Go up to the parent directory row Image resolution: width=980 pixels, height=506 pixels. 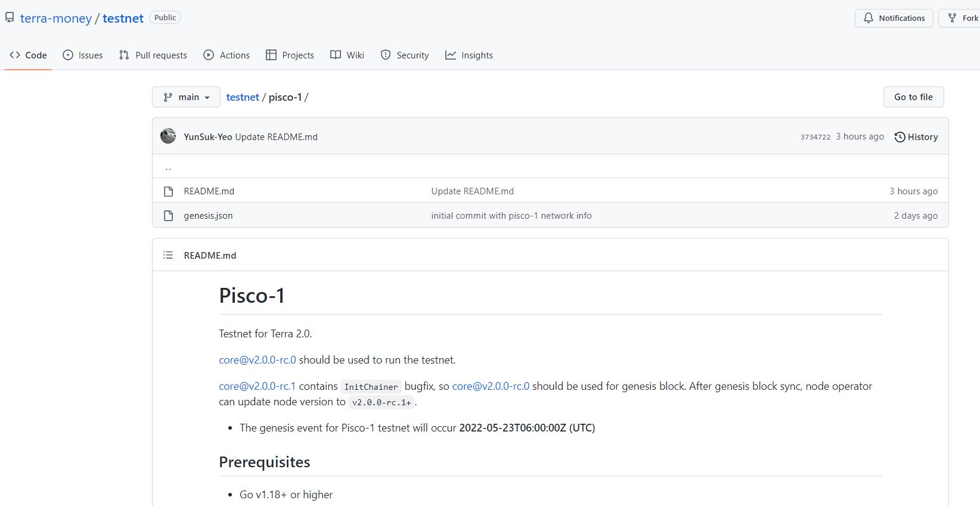pyautogui.click(x=550, y=167)
